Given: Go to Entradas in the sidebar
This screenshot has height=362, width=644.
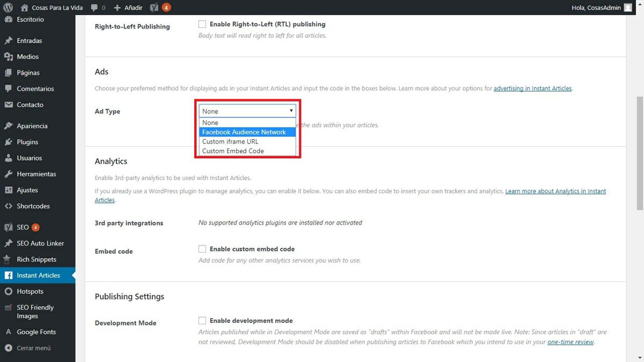Looking at the screenshot, I should (29, 41).
